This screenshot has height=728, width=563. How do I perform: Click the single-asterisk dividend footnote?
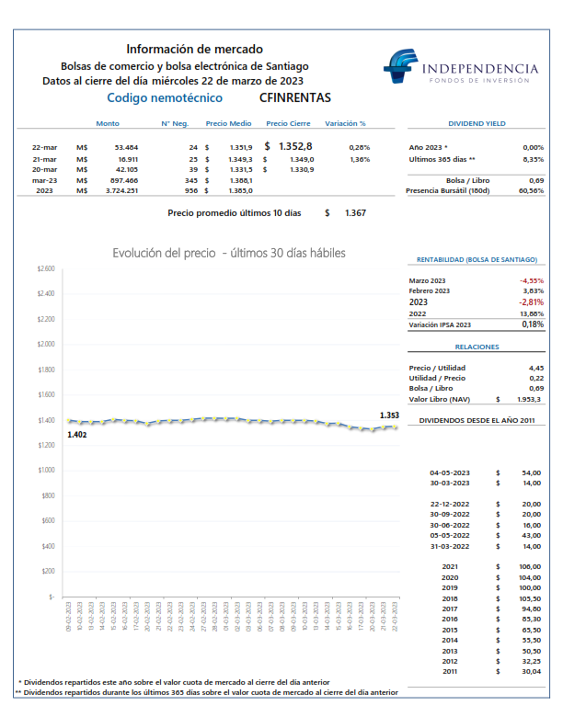(174, 682)
